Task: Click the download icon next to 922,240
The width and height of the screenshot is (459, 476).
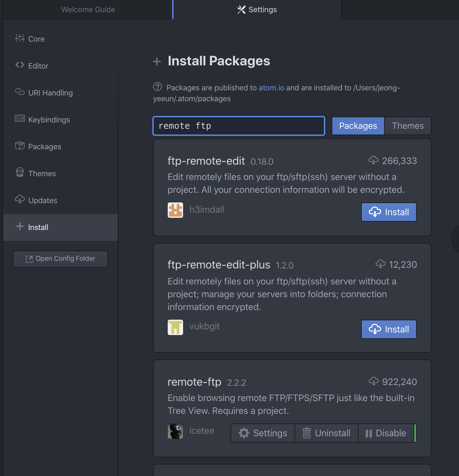Action: point(374,381)
